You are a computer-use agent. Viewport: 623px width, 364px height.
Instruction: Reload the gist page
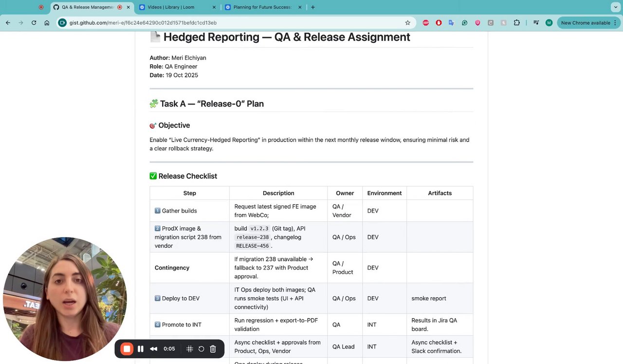[x=34, y=23]
